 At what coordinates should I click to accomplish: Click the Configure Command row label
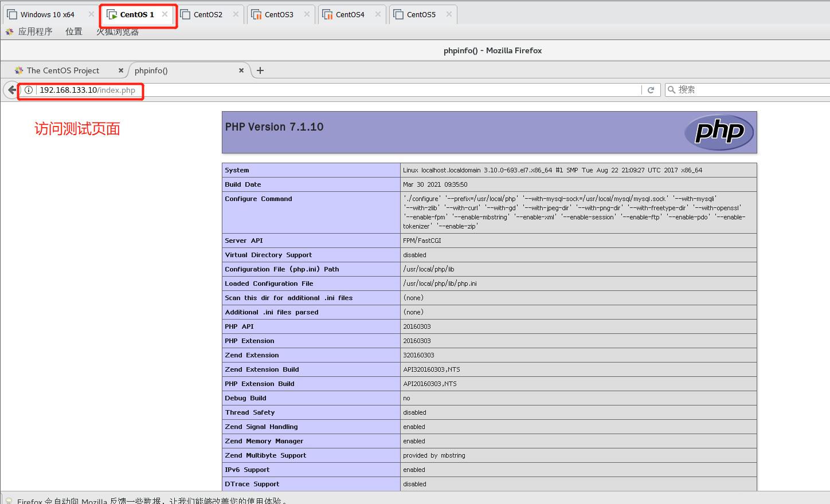[259, 199]
